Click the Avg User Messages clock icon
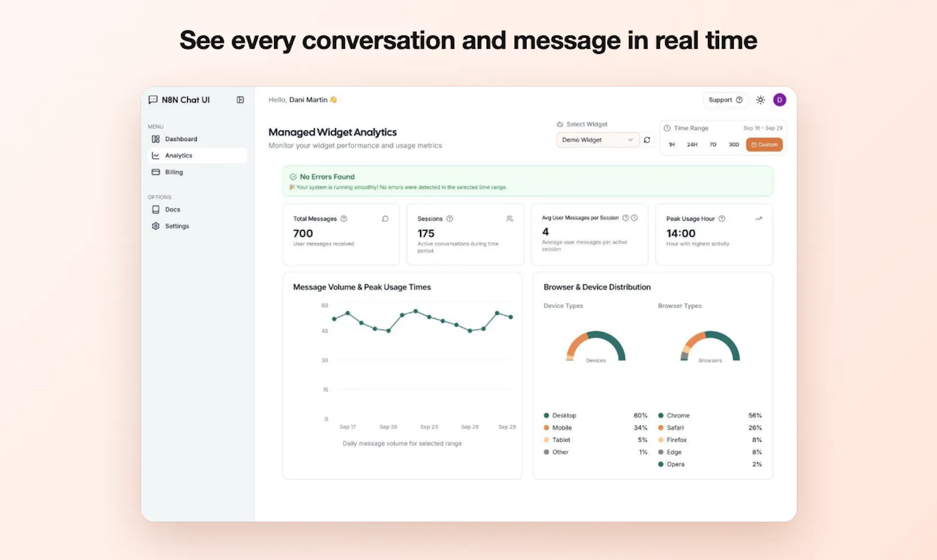Image resolution: width=937 pixels, height=560 pixels. click(x=634, y=218)
